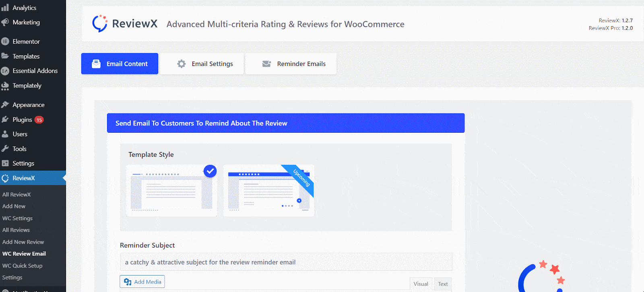Click the Add Media icon
This screenshot has height=292, width=644.
[128, 282]
